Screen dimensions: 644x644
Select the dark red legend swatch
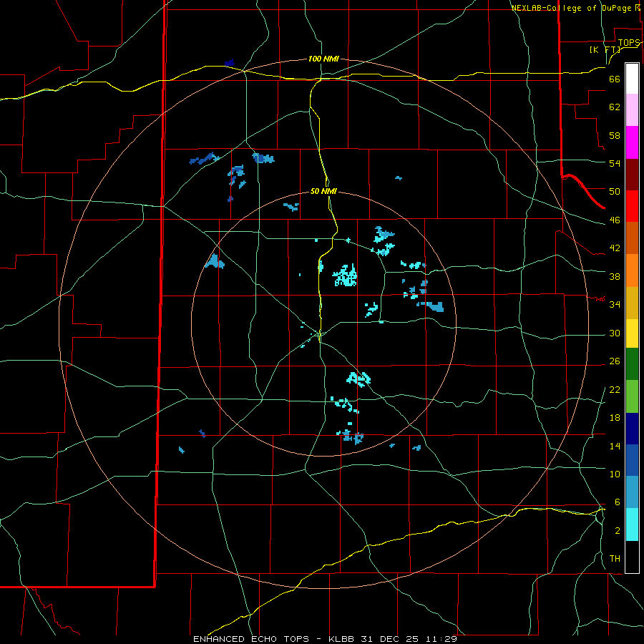(x=632, y=175)
